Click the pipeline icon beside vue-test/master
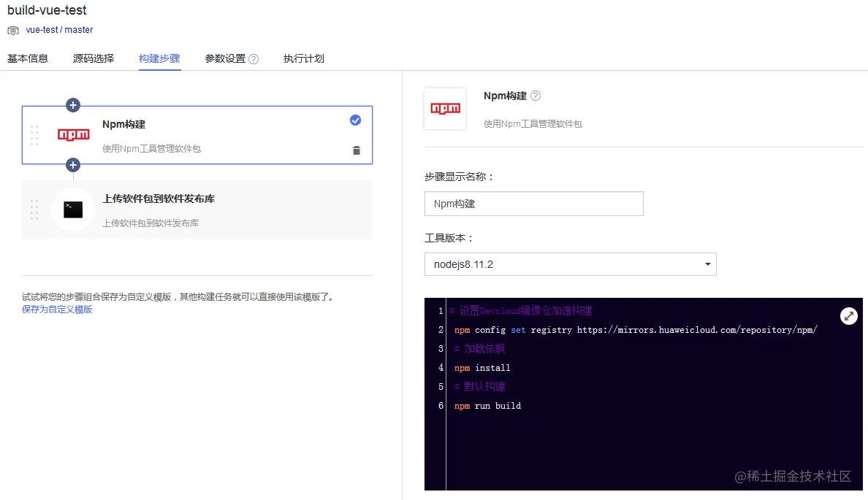 tap(12, 30)
